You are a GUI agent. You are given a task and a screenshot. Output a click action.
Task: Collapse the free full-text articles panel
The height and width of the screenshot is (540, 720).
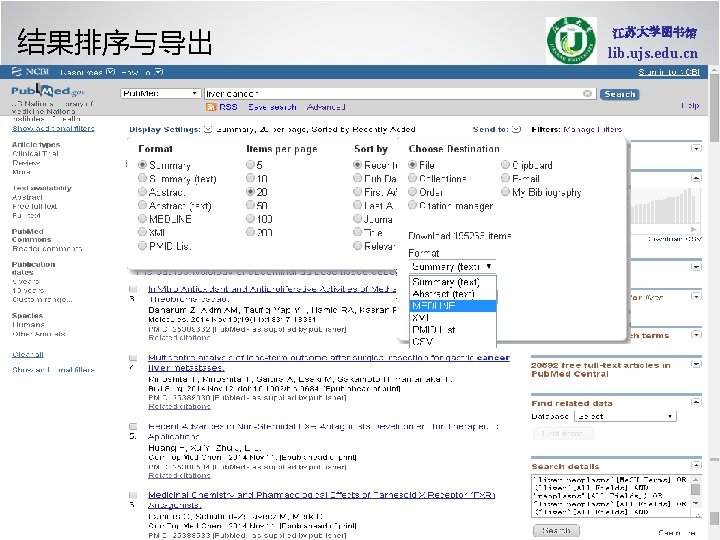coord(697,364)
